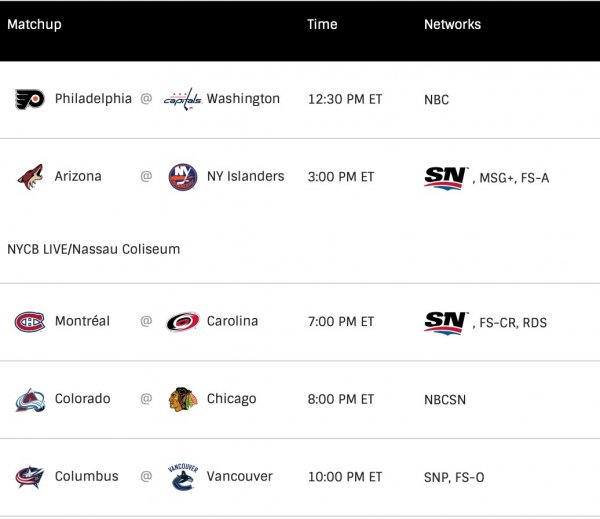Click the Columbus Blue Jackets logo
600x519 pixels.
pos(30,477)
